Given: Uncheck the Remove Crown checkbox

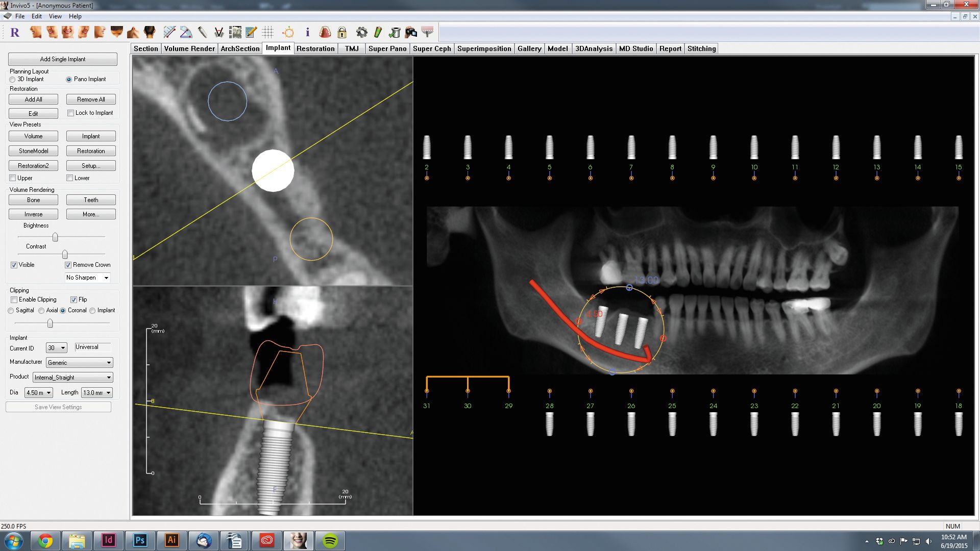Looking at the screenshot, I should 68,265.
